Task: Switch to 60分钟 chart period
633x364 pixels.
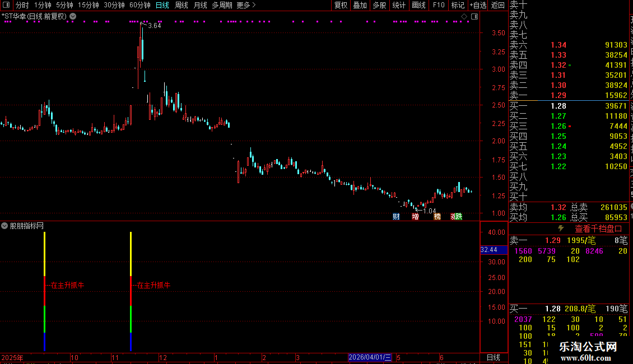Action: pyautogui.click(x=139, y=5)
